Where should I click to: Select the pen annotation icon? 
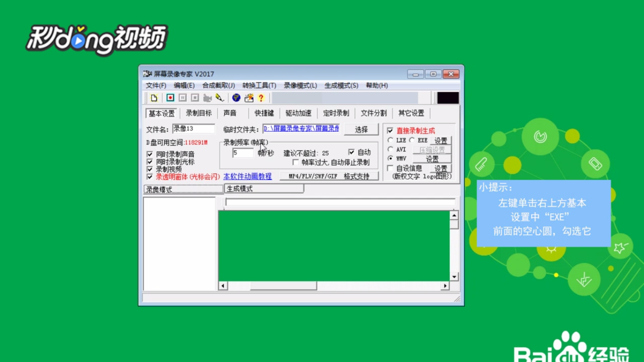(x=219, y=98)
